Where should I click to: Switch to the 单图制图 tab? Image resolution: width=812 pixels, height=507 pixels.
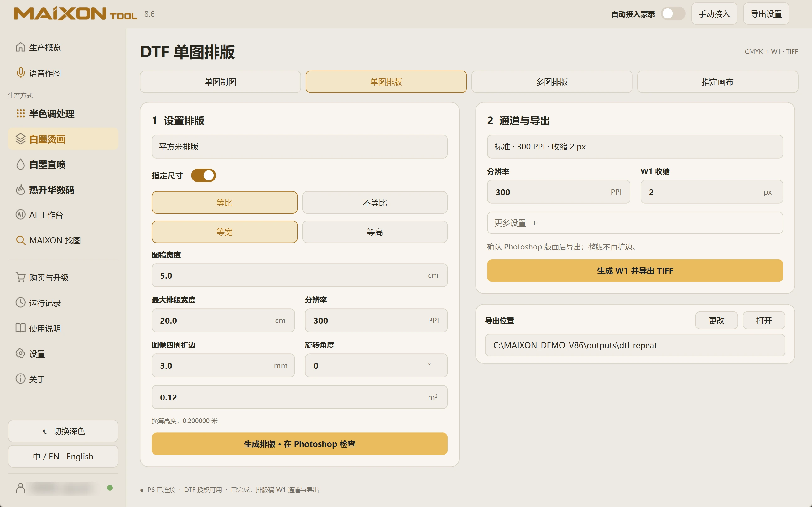220,82
